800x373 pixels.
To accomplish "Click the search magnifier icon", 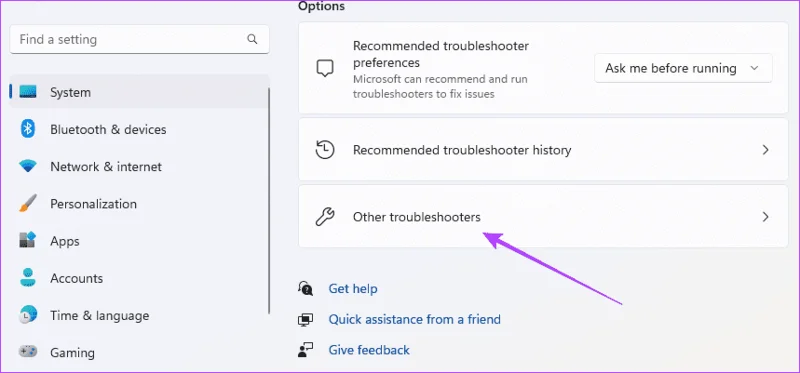I will click(252, 39).
